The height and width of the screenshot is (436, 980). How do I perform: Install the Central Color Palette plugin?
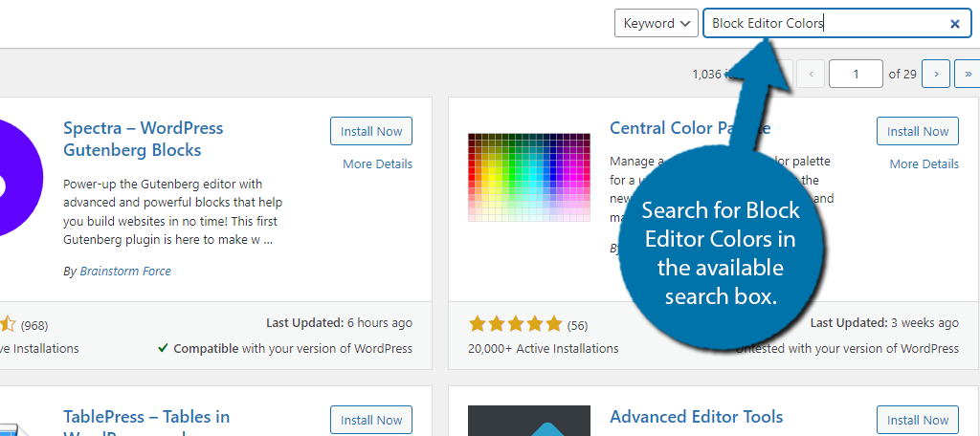point(918,131)
